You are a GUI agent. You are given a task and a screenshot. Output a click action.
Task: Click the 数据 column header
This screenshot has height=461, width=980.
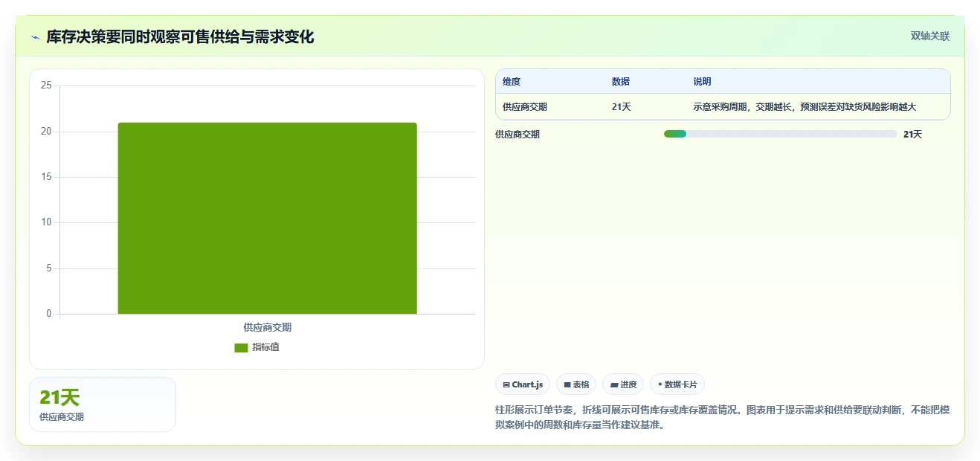(x=621, y=82)
